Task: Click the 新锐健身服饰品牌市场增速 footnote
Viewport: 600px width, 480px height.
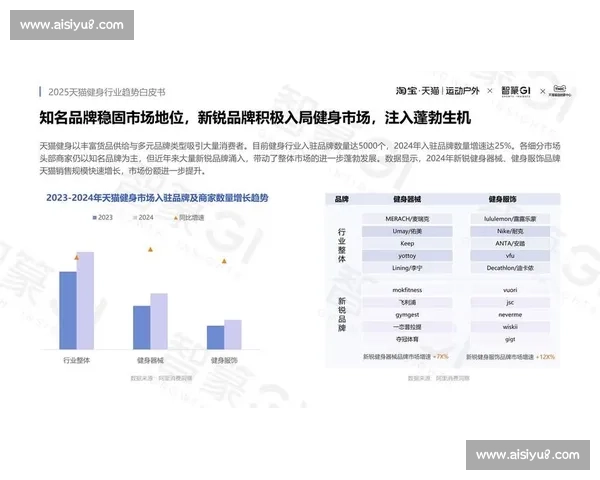Action: [510, 357]
